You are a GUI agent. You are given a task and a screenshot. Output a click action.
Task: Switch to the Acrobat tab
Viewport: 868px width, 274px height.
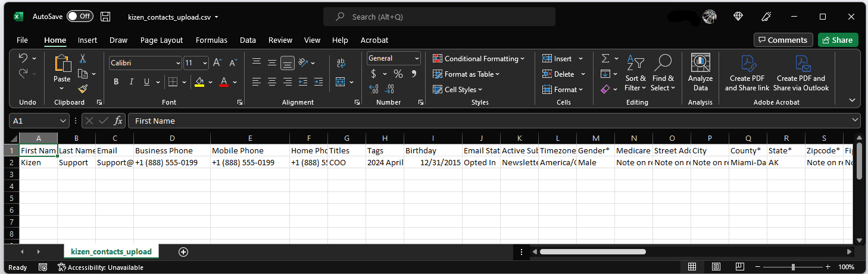click(x=374, y=40)
